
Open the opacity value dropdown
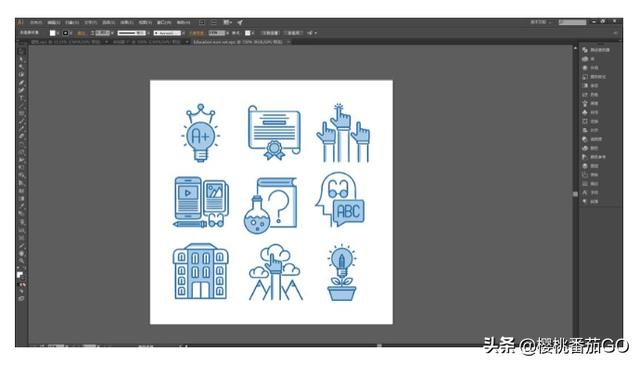227,33
